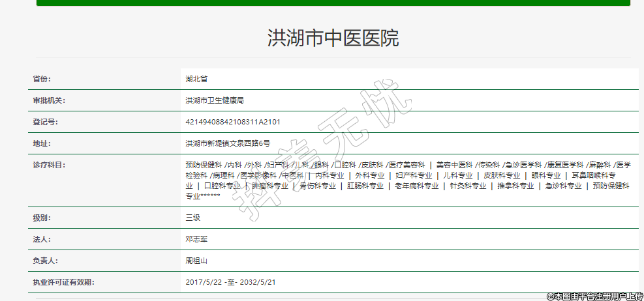Select the 地址 row label
644x301 pixels.
pyautogui.click(x=42, y=143)
